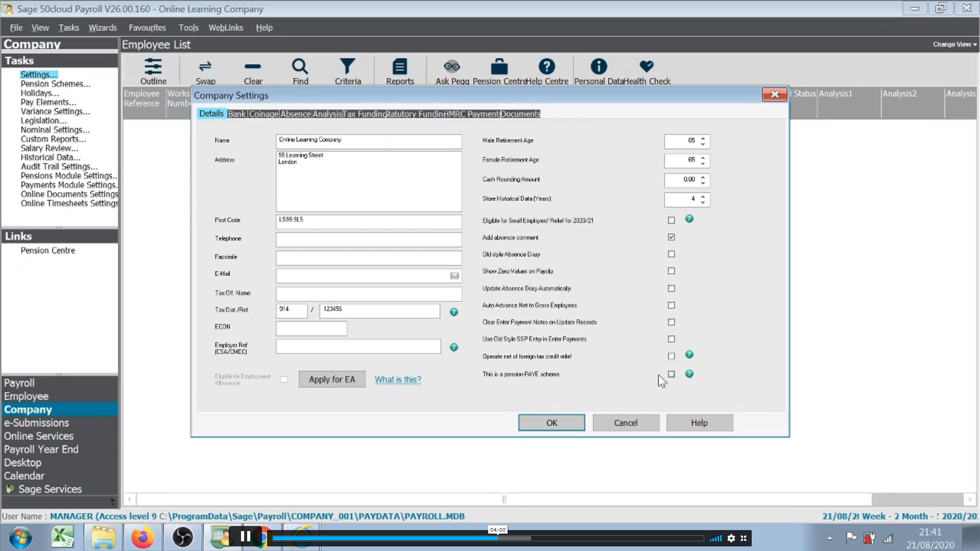Tick Use Old Style SSP Entry checkbox
The image size is (980, 551).
click(671, 339)
